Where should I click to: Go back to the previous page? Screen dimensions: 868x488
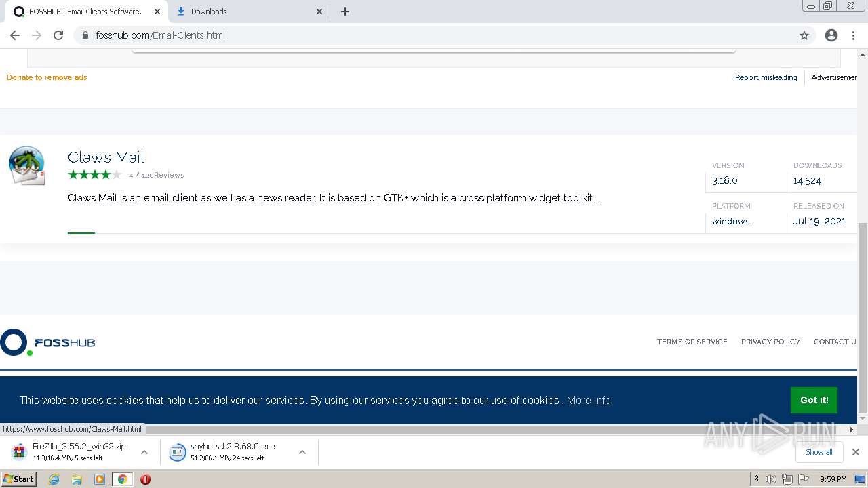(x=15, y=35)
